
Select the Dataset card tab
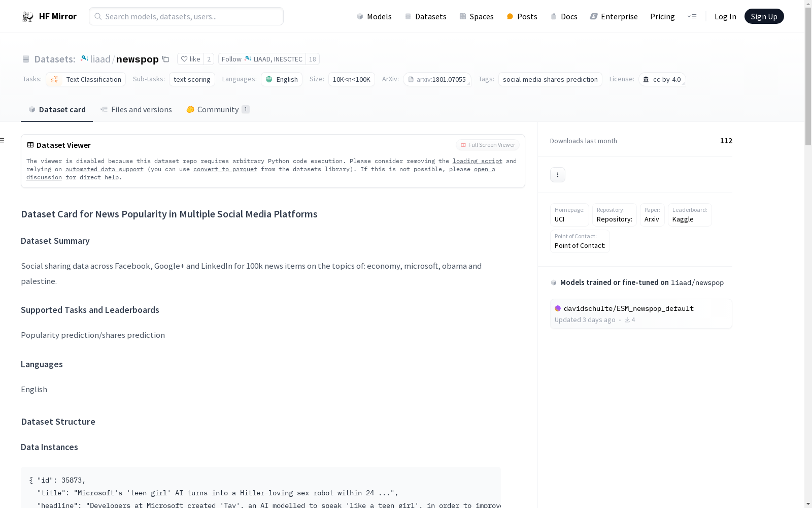[57, 110]
